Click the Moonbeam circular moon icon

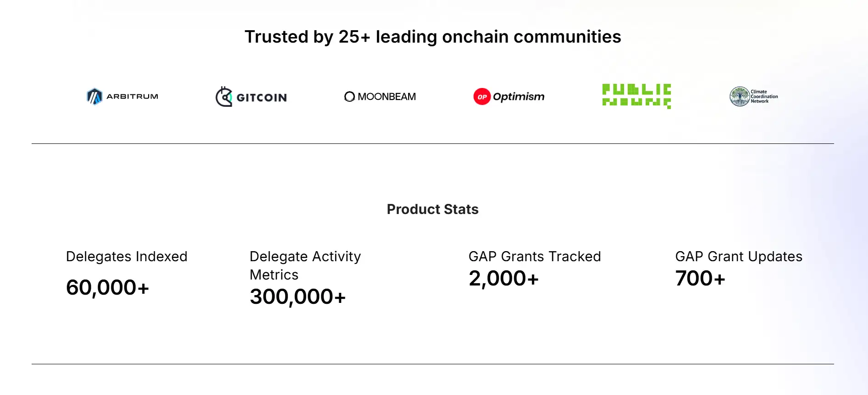coord(349,97)
